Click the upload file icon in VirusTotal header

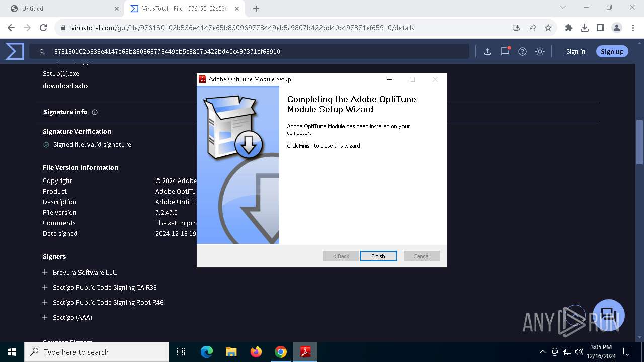tap(487, 51)
